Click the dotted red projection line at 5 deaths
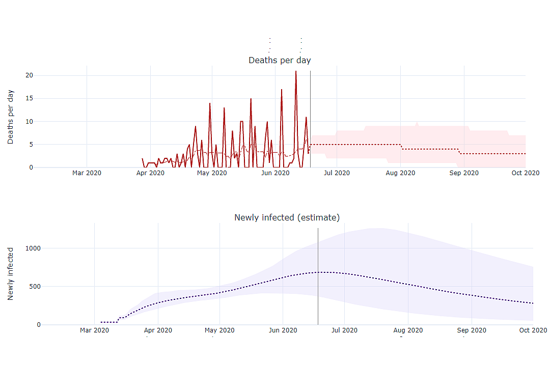This screenshot has width=550, height=392. tap(355, 145)
